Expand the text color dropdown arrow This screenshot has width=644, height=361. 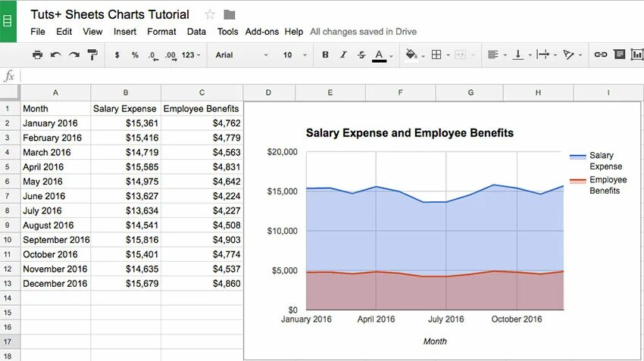click(x=392, y=56)
